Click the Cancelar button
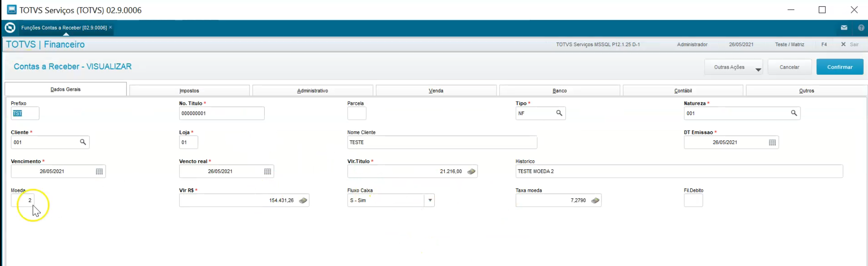The height and width of the screenshot is (266, 868). [x=790, y=67]
